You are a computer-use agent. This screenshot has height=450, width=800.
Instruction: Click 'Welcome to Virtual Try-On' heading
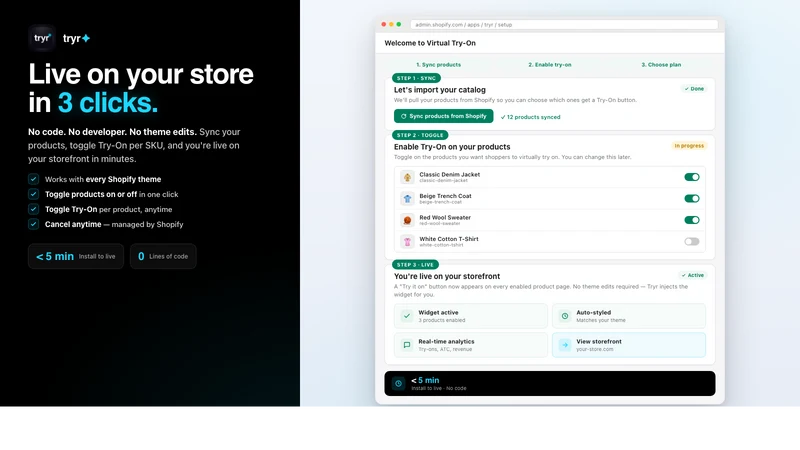[x=430, y=43]
